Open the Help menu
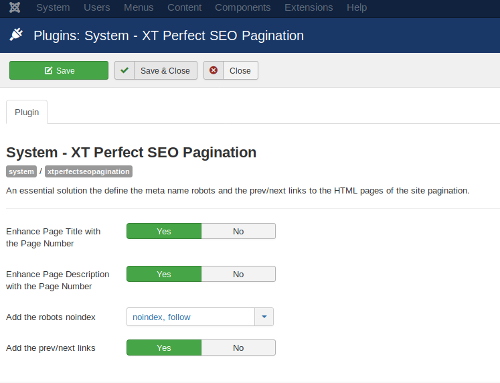This screenshot has height=383, width=500. coord(357,7)
